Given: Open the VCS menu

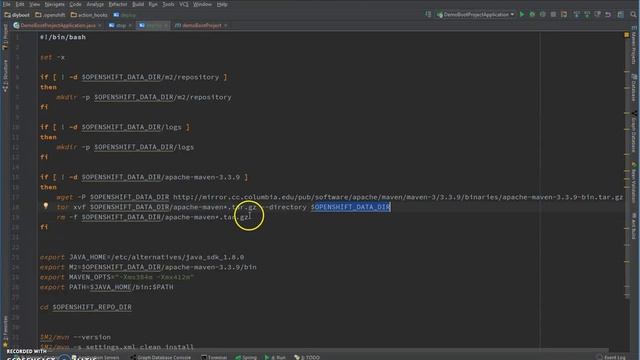Looking at the screenshot, I should point(184,4).
